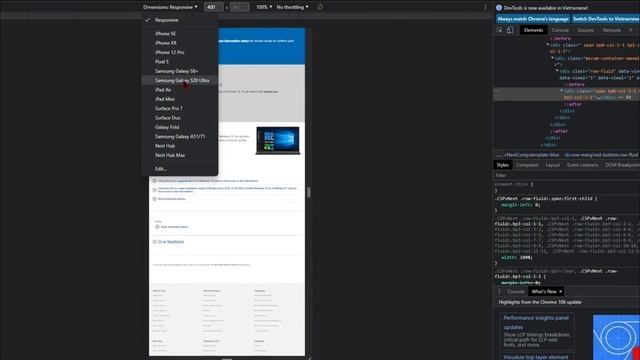Click the Windows laptop image on page
Viewport: 640px width, 360px height.
(278, 140)
